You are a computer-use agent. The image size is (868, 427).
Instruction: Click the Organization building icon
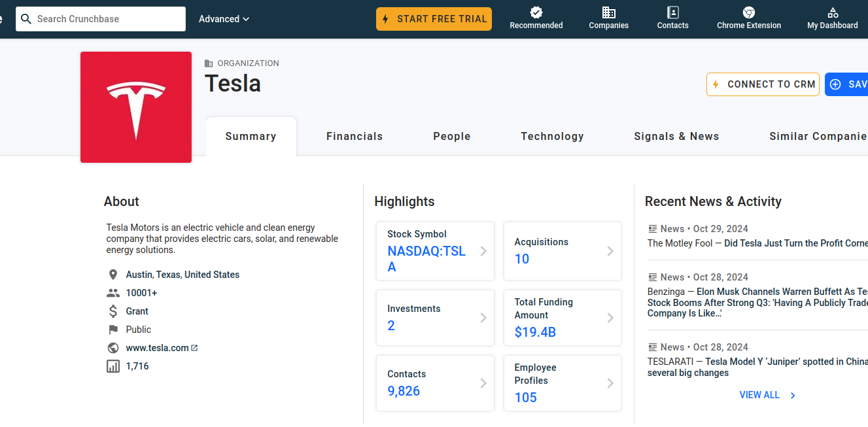tap(209, 63)
